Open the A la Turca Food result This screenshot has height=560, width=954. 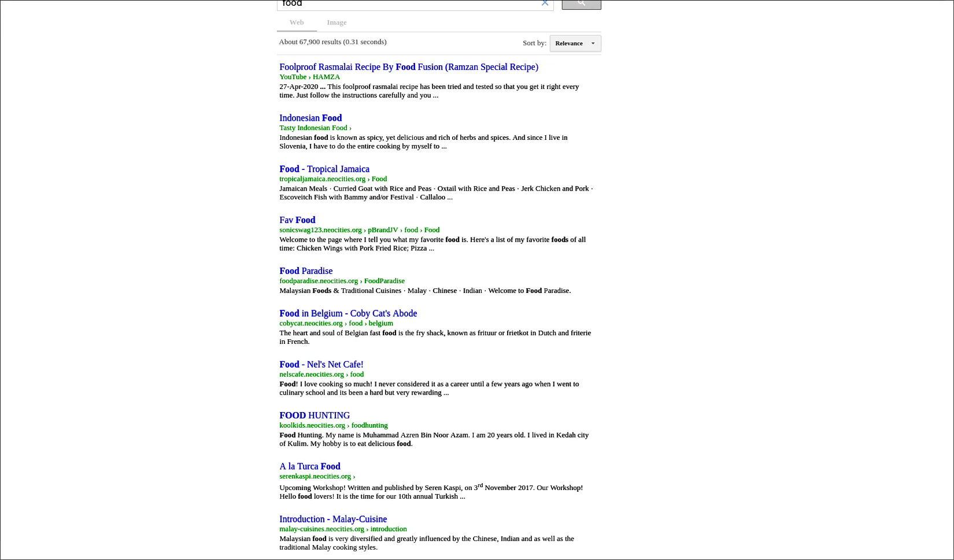(x=310, y=466)
